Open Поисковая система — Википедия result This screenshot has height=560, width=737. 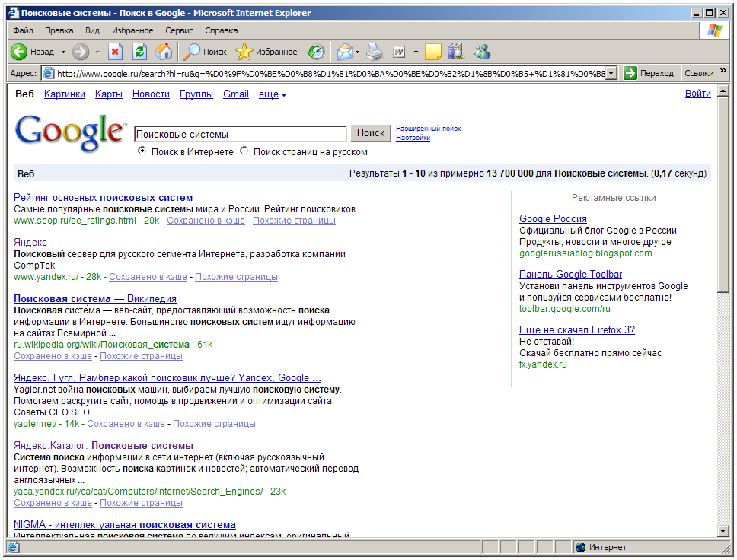click(x=95, y=299)
